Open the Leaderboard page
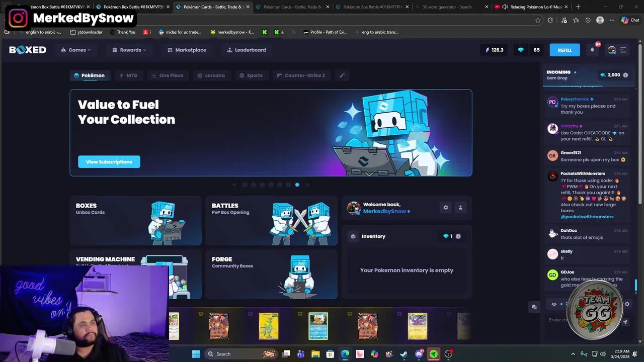This screenshot has height=362, width=644. point(247,50)
